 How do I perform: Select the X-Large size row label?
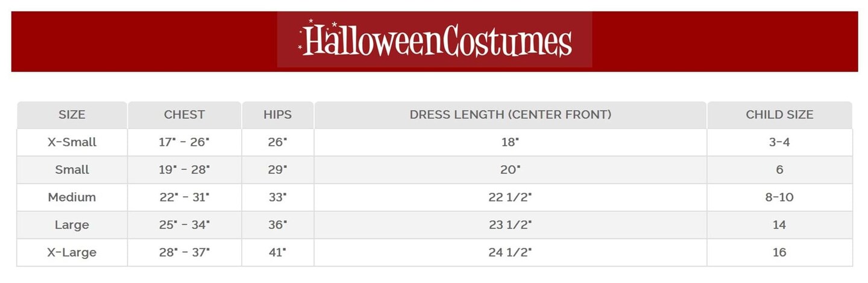pyautogui.click(x=72, y=252)
